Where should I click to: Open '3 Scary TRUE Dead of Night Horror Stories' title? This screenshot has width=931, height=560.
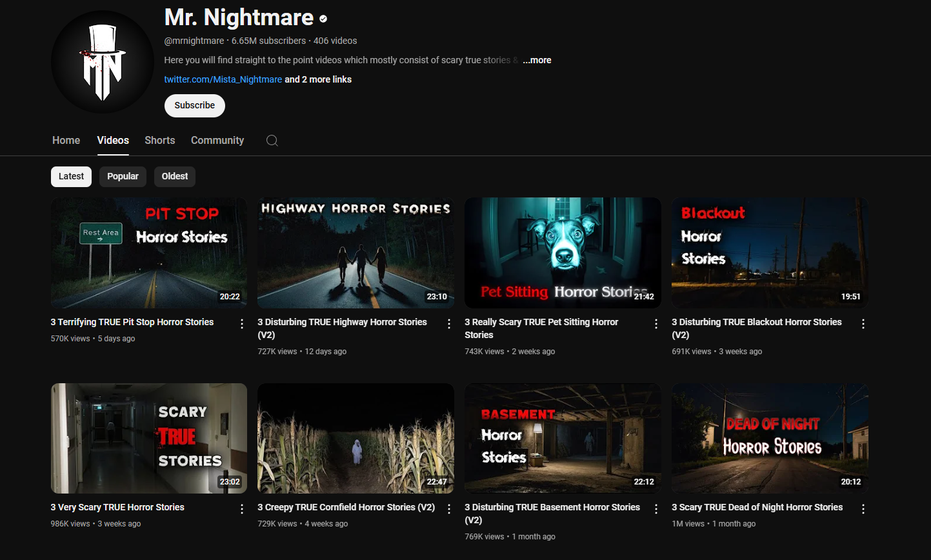757,507
